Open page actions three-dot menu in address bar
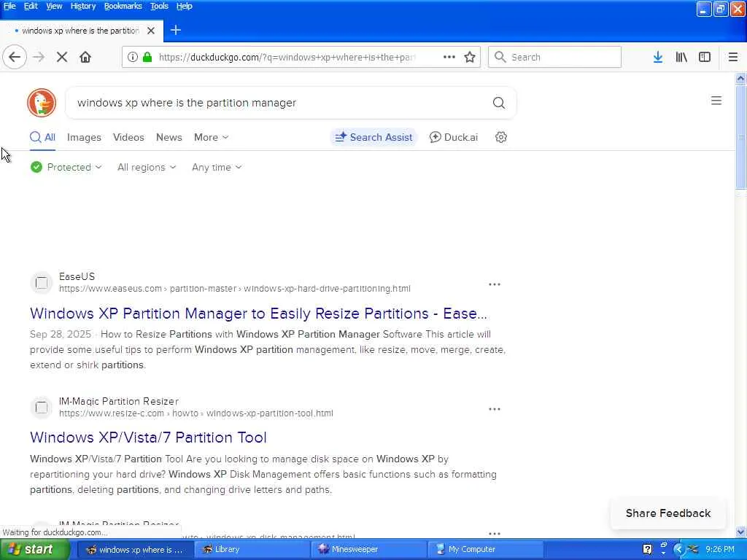Screen dimensions: 747x560 coord(449,57)
